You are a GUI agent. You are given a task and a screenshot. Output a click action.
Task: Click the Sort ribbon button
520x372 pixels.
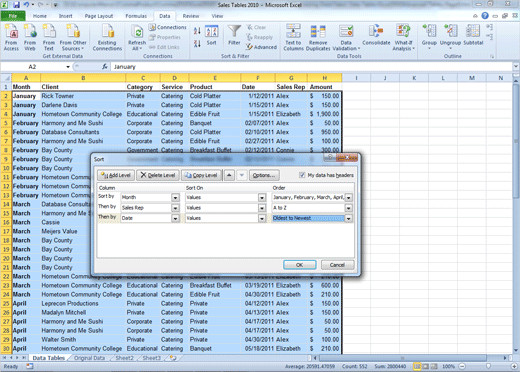pos(212,35)
